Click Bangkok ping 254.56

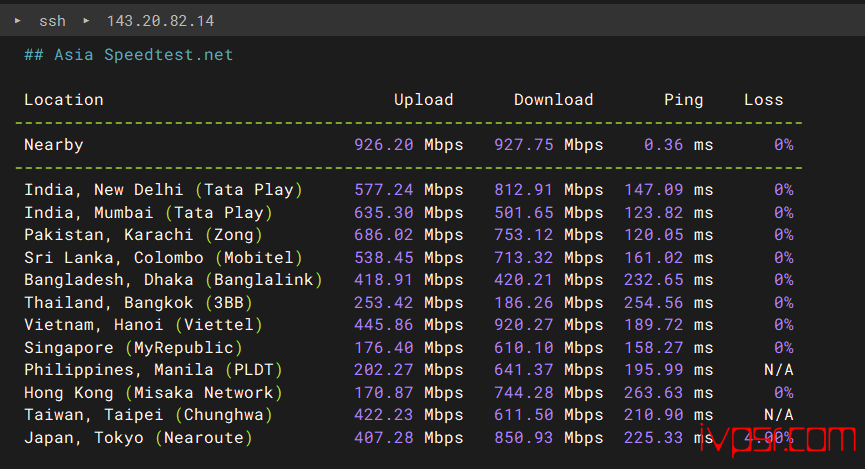[654, 303]
